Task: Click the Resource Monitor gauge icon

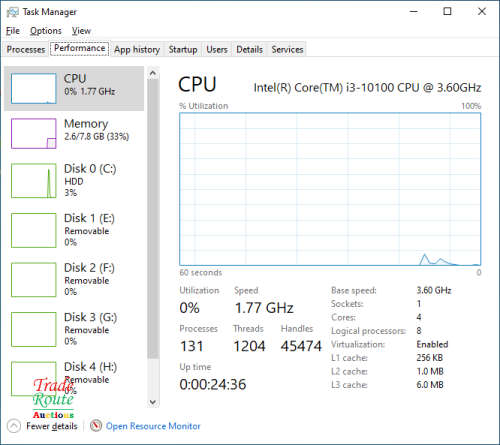Action: pos(96,426)
